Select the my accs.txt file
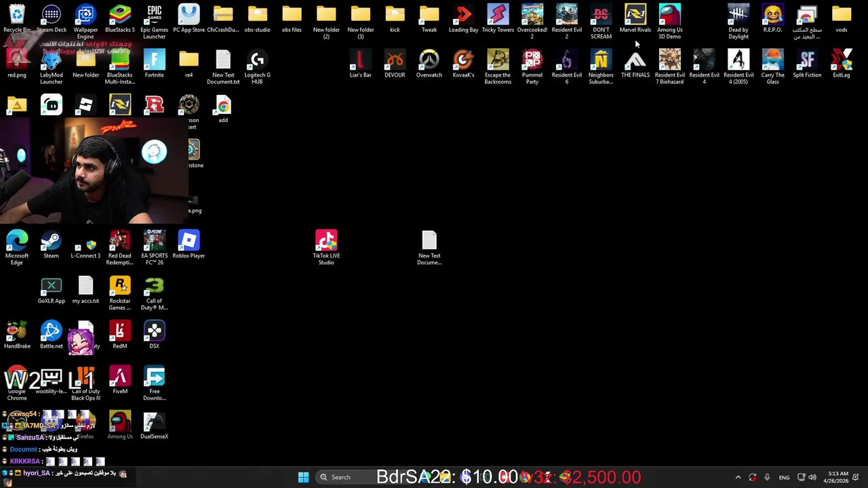This screenshot has height=488, width=868. [x=85, y=290]
